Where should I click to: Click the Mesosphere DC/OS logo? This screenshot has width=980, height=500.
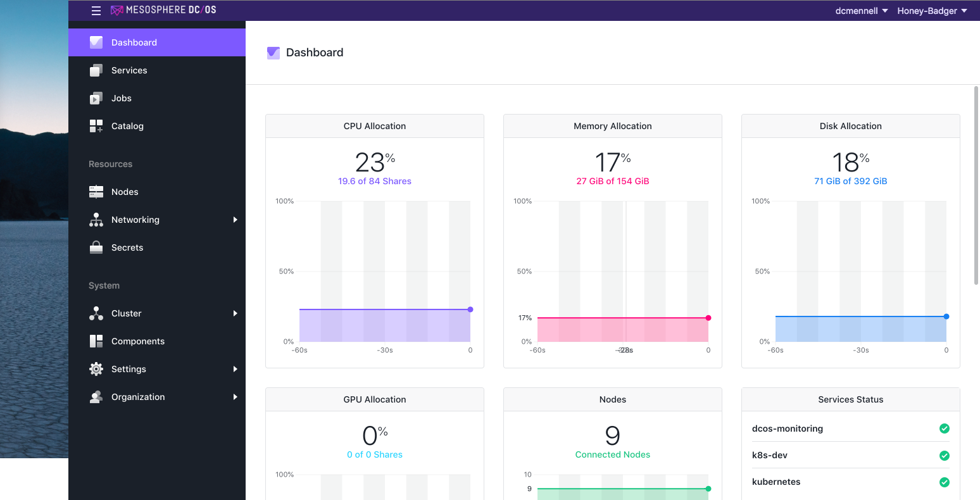point(163,10)
